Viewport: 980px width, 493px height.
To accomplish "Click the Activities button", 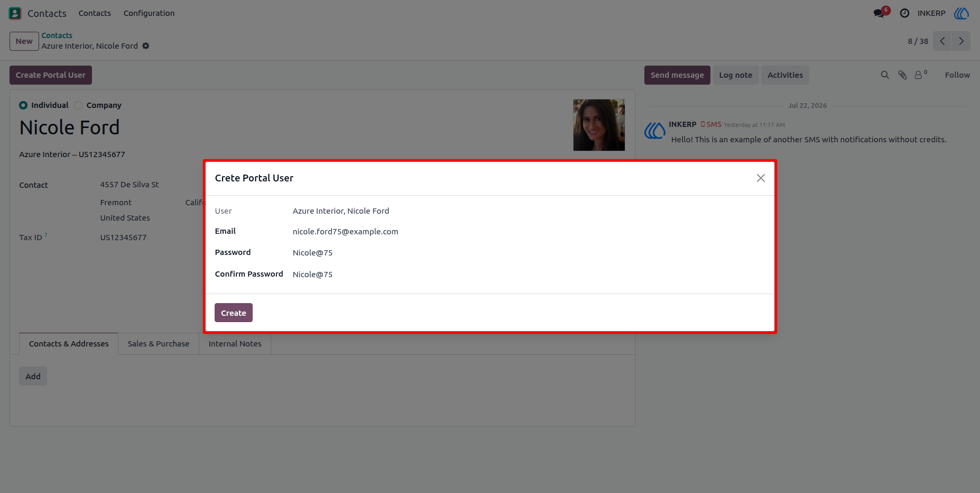I will tap(785, 75).
